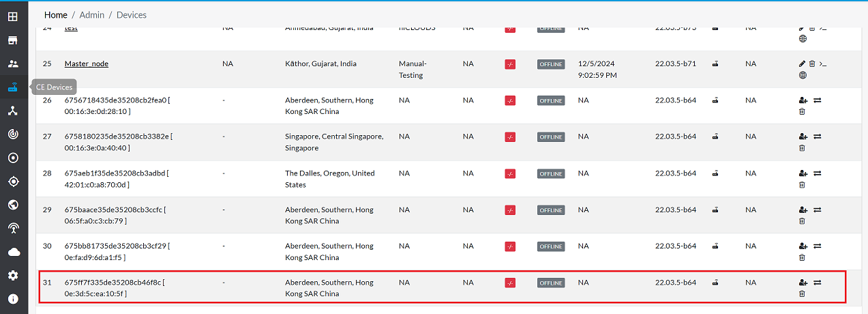The image size is (868, 314).
Task: Edit the Master_node device with pencil icon
Action: [802, 63]
